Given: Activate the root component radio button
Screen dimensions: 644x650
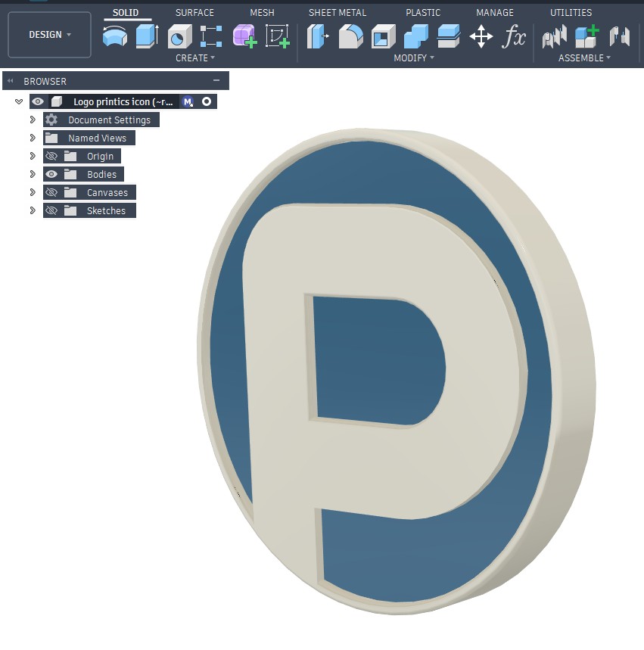Looking at the screenshot, I should click(207, 101).
